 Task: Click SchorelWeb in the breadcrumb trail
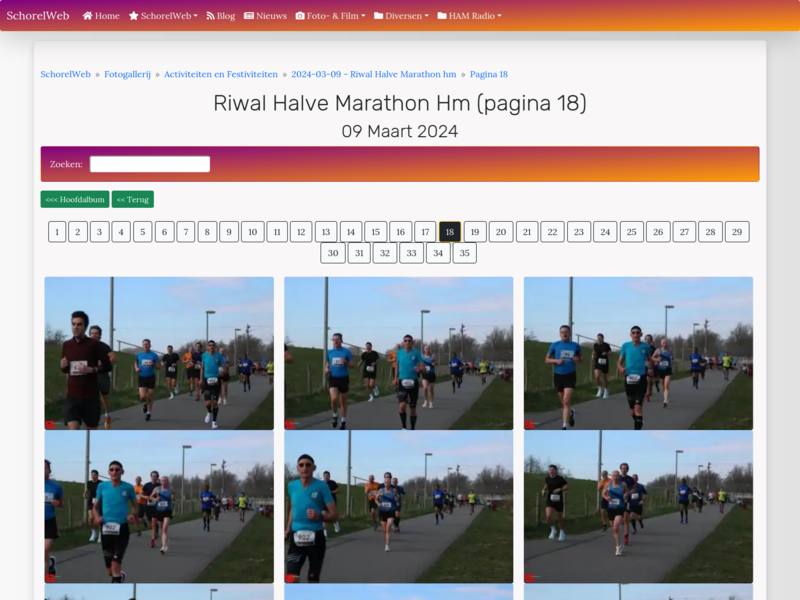point(65,74)
